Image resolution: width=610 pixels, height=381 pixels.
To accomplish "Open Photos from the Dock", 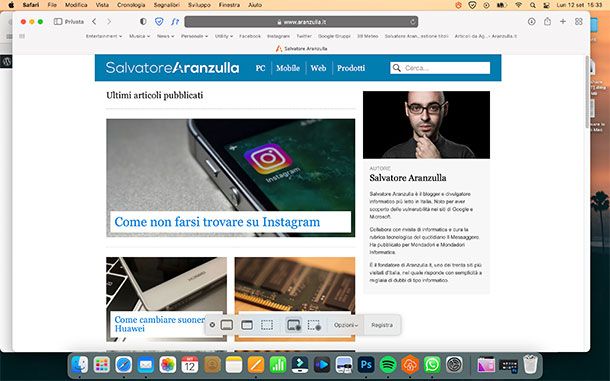I will pyautogui.click(x=168, y=365).
